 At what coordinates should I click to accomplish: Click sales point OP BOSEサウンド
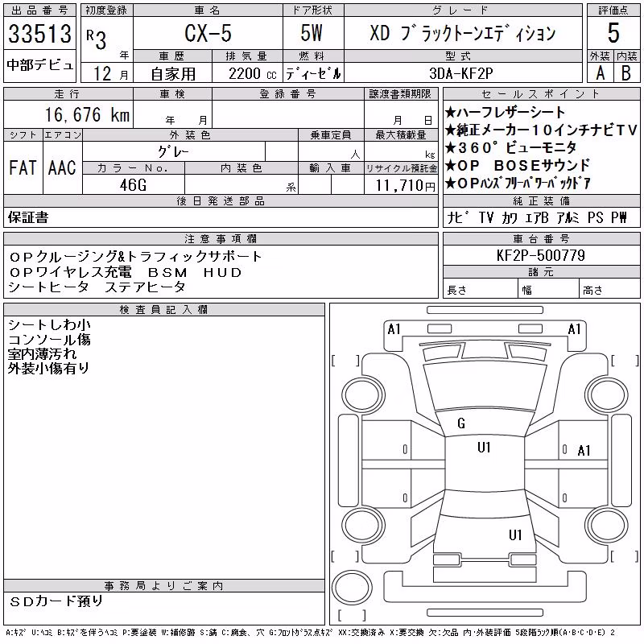(518, 166)
